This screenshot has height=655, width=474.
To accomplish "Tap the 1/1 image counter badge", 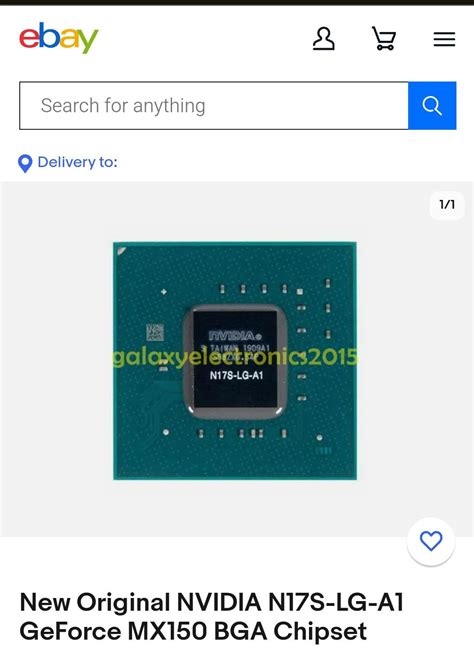I will 447,205.
